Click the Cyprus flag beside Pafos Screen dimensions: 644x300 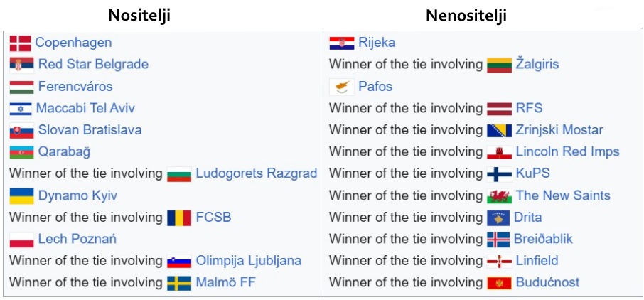[342, 87]
